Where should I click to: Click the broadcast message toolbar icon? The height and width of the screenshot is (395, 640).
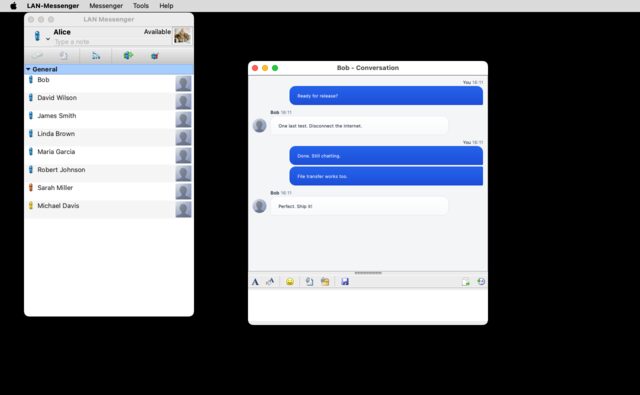96,55
